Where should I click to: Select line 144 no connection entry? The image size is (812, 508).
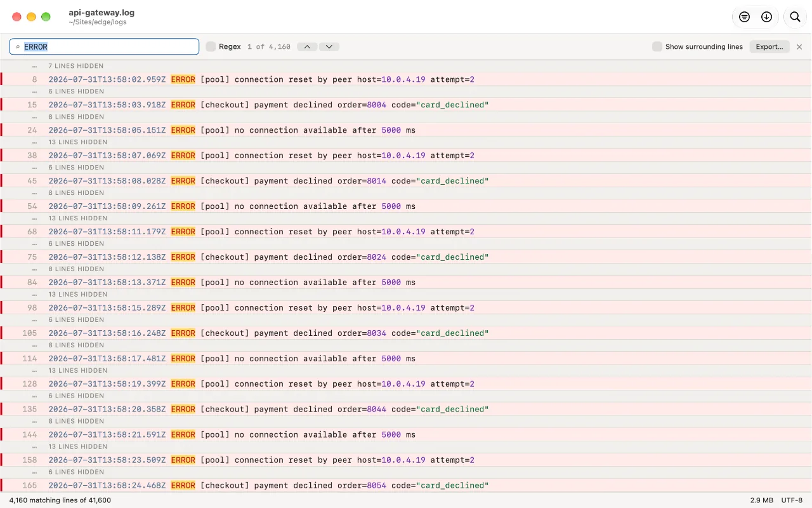coord(406,435)
